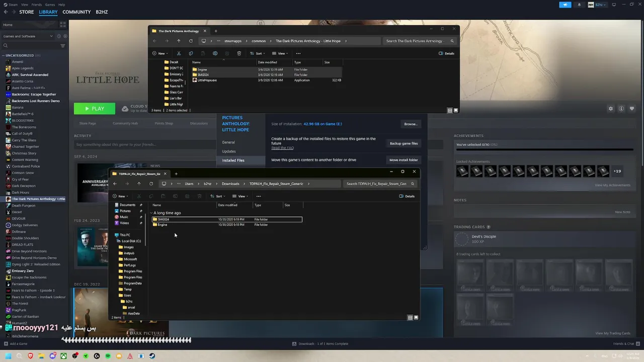644x362 pixels.
Task: Open Music in the Explorer navigation pane
Action: click(124, 217)
